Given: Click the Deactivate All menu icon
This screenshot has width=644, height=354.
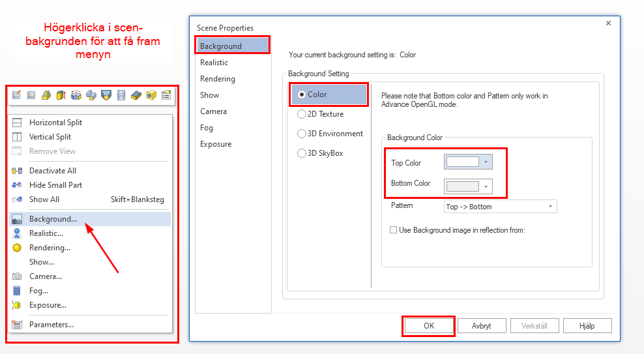Looking at the screenshot, I should tap(17, 171).
